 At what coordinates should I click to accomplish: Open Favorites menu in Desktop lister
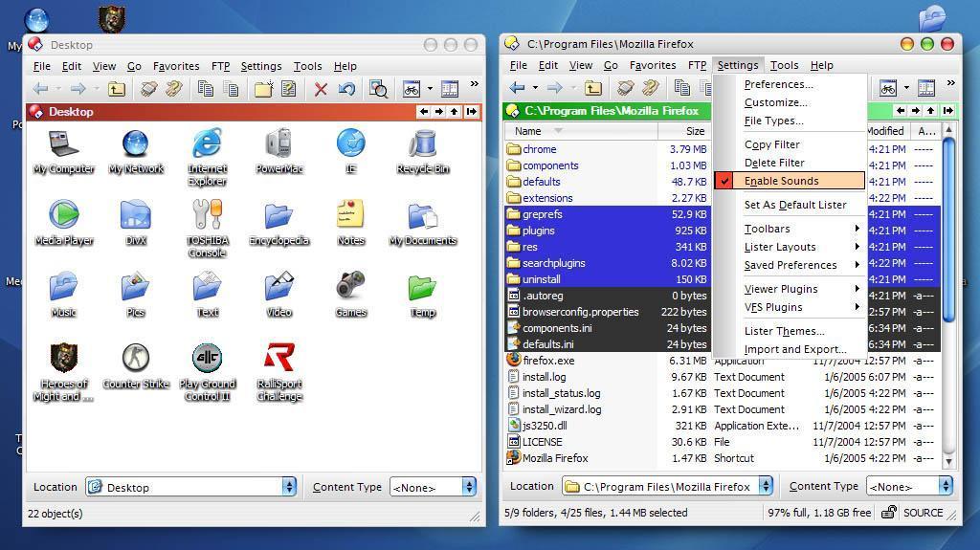[x=176, y=66]
